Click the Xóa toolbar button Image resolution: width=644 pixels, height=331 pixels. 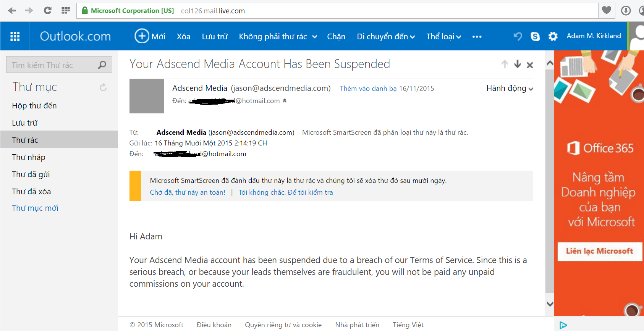coord(183,37)
